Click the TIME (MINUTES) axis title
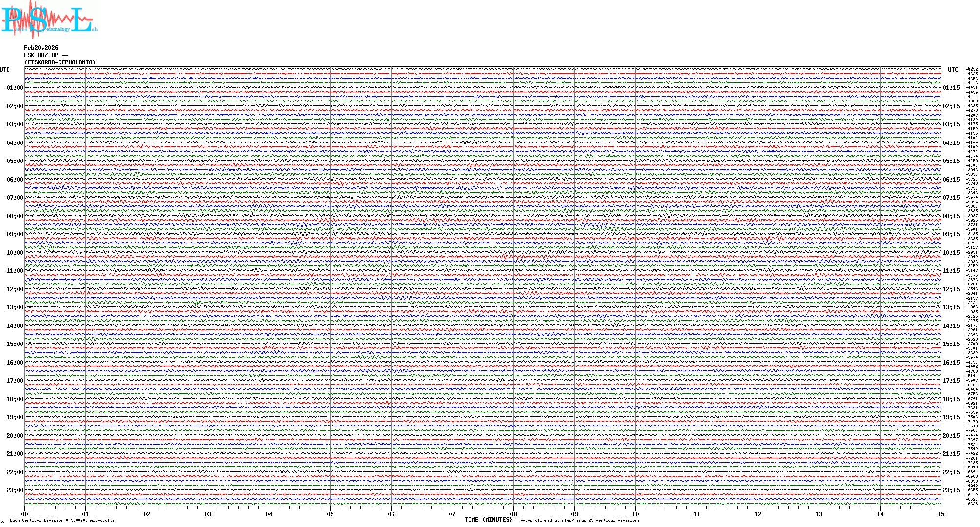 click(488, 520)
